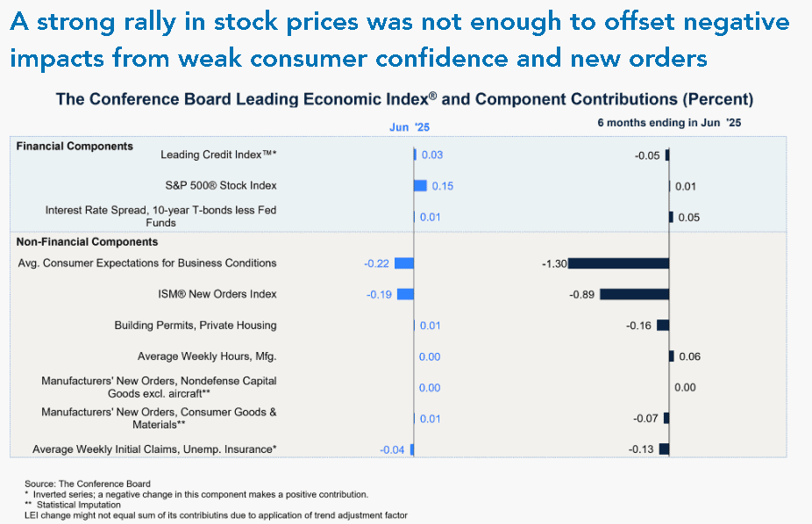Image resolution: width=812 pixels, height=524 pixels.
Task: Click the Source: The Conference Board footnote
Action: tap(88, 485)
